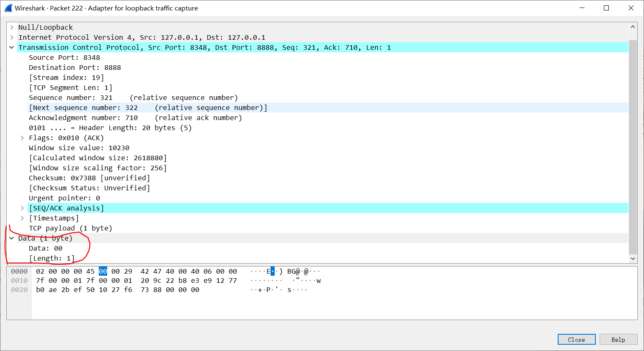Click hex bytes 20 9c in second row
The image size is (644, 351).
pos(151,280)
